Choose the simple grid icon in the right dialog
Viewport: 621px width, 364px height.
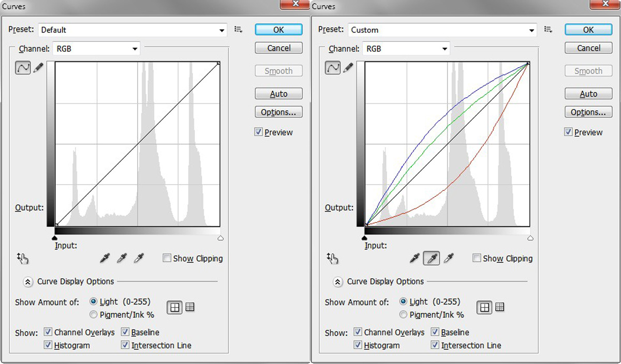[x=484, y=307]
